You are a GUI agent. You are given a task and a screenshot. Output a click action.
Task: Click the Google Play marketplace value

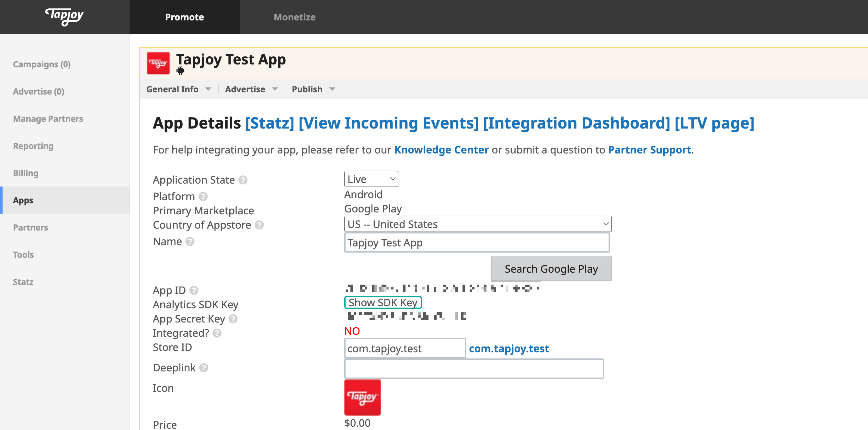tap(373, 209)
